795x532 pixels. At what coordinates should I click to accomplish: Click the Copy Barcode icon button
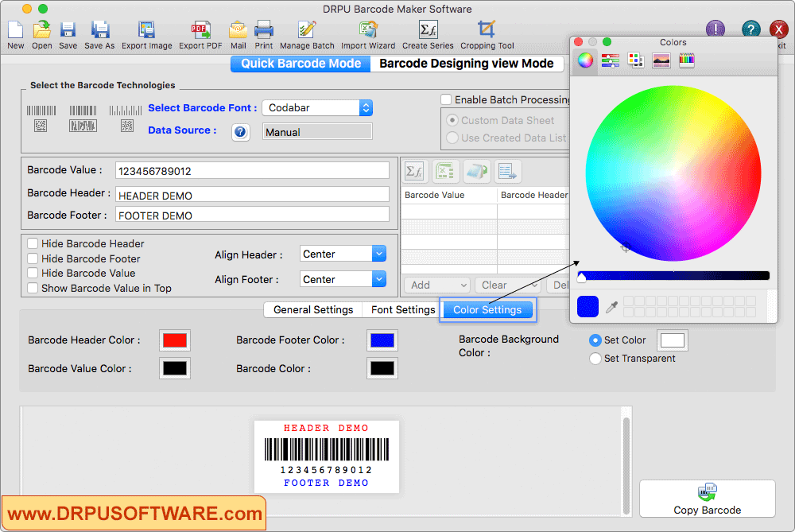708,499
